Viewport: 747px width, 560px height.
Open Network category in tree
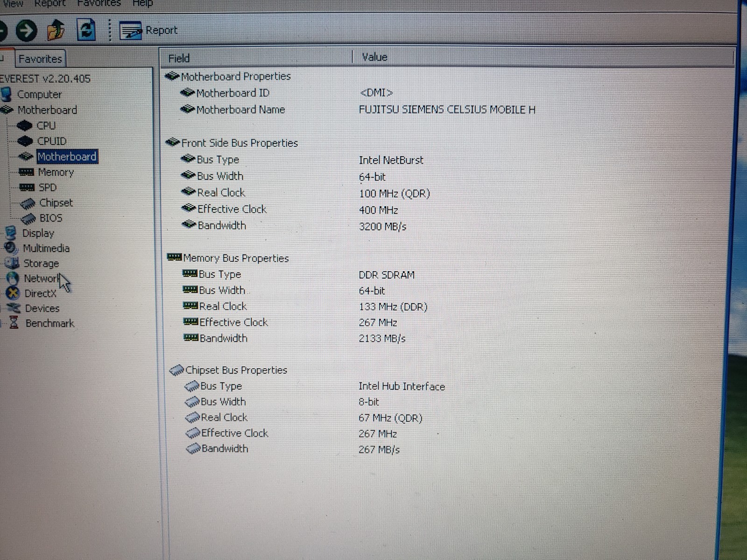(42, 279)
